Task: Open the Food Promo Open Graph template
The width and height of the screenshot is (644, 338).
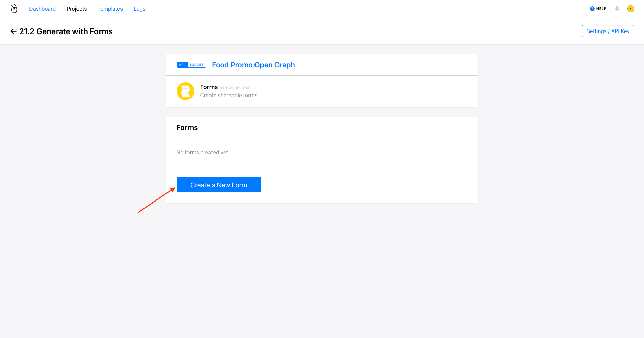Action: tap(253, 65)
